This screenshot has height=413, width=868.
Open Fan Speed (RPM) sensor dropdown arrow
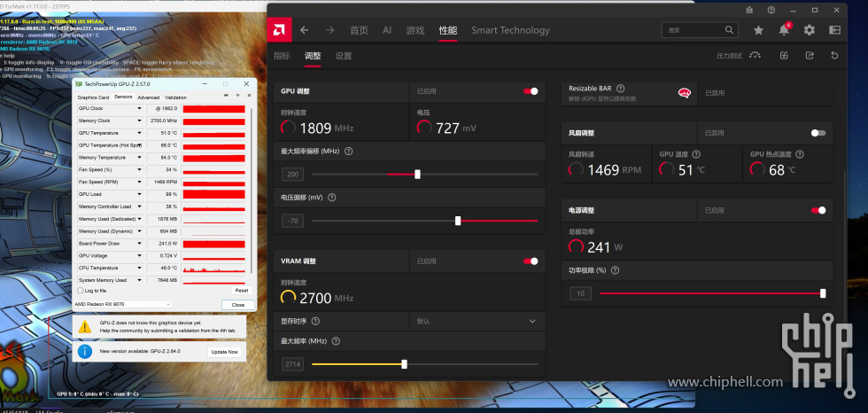[x=140, y=183]
